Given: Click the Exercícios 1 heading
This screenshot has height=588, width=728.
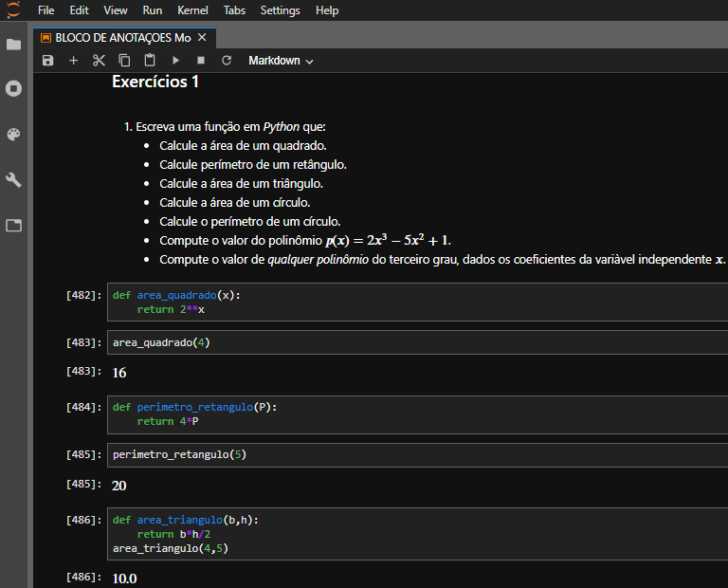Looking at the screenshot, I should pyautogui.click(x=155, y=82).
